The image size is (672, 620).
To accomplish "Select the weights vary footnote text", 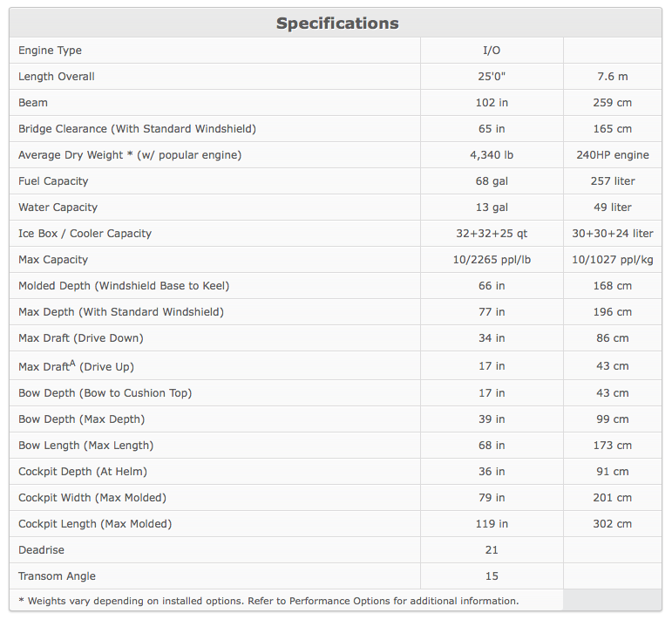I will pos(268,601).
